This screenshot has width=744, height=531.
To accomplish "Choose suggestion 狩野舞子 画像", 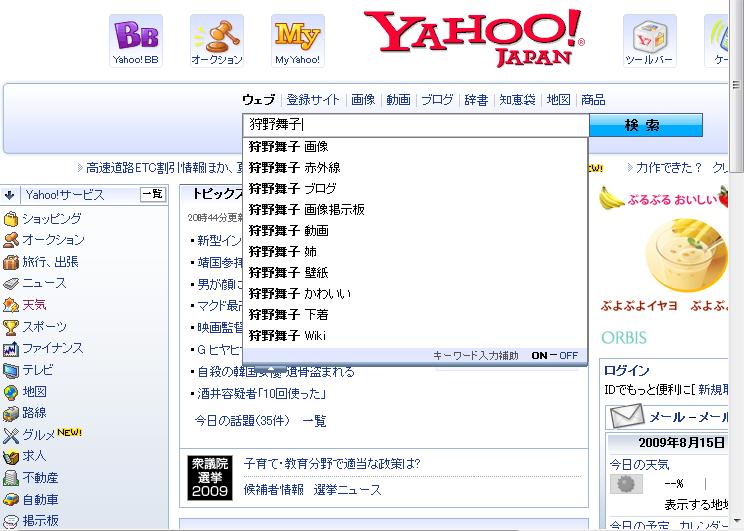I will click(x=415, y=147).
